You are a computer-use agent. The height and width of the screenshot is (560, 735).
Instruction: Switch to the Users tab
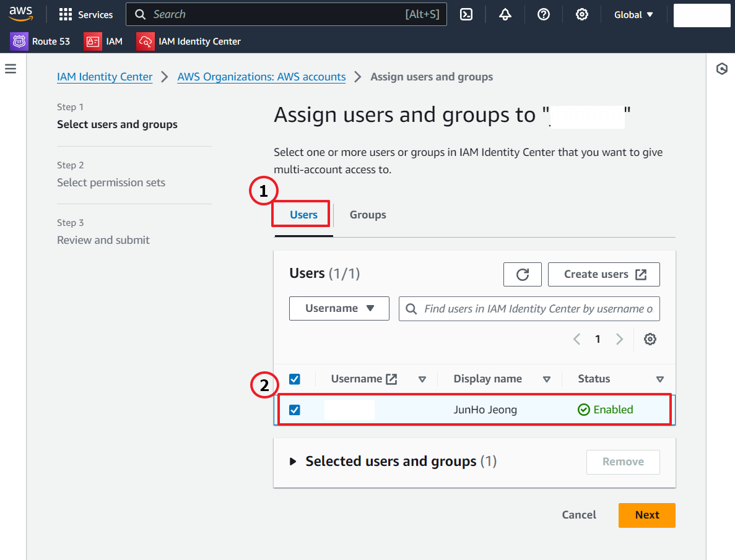pos(303,215)
